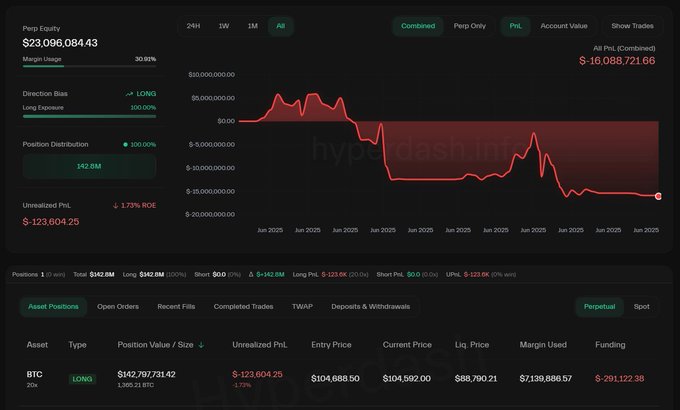Select the 1M time range
Image resolution: width=680 pixels, height=410 pixels.
253,26
